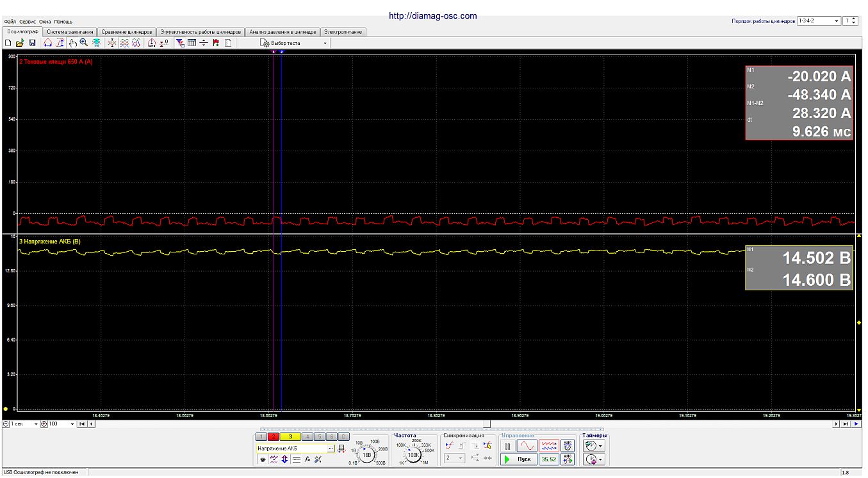Toggle the yellow channel 3 button
Viewport: 868px width, 478px height.
click(290, 436)
